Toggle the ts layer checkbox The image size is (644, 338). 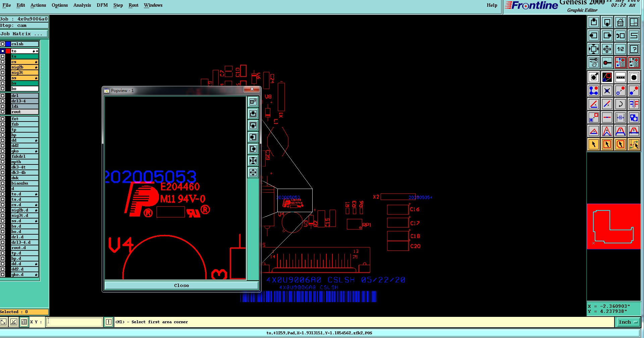click(3, 56)
